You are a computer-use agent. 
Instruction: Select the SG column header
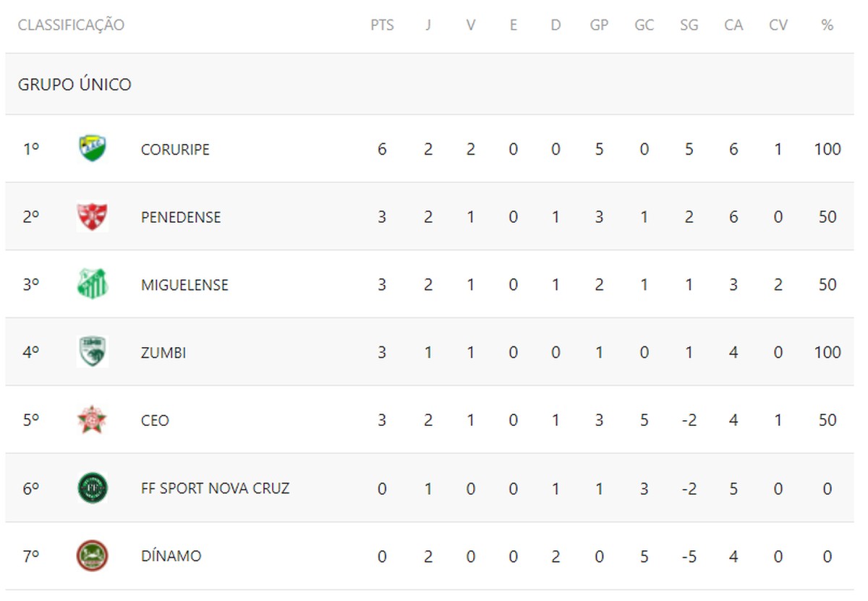coord(689,25)
